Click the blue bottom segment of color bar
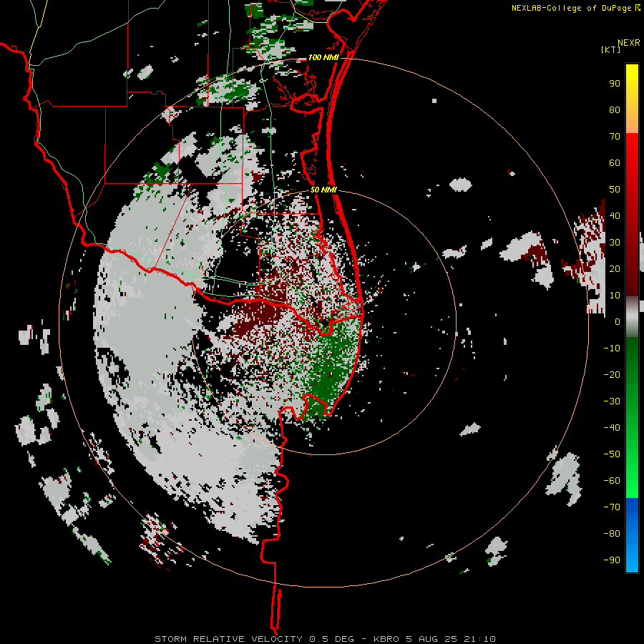 click(632, 535)
